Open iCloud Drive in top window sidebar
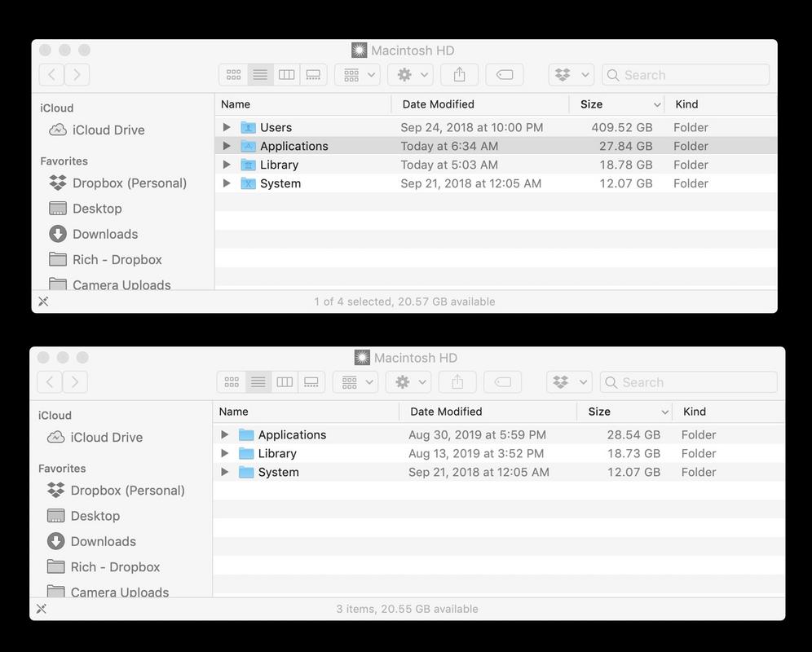 (x=96, y=130)
